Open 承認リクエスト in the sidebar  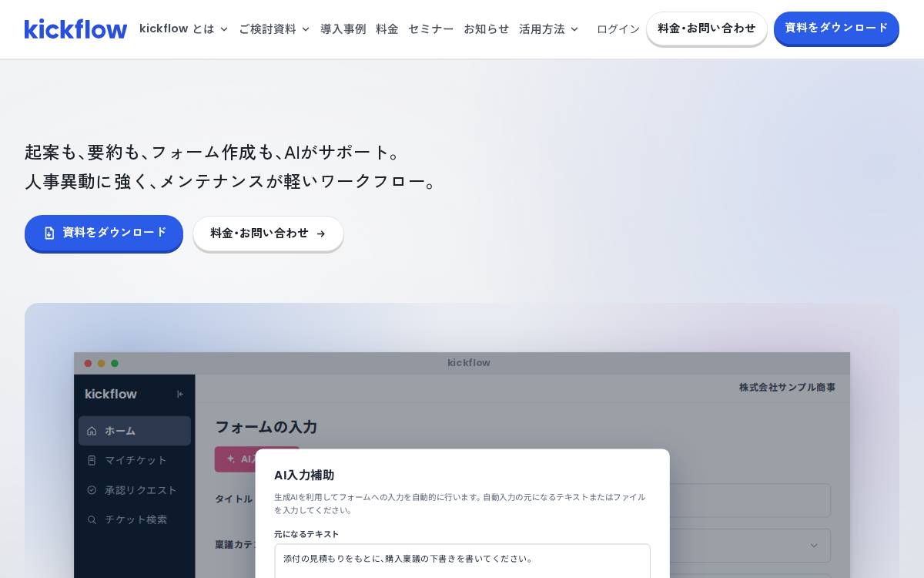135,490
